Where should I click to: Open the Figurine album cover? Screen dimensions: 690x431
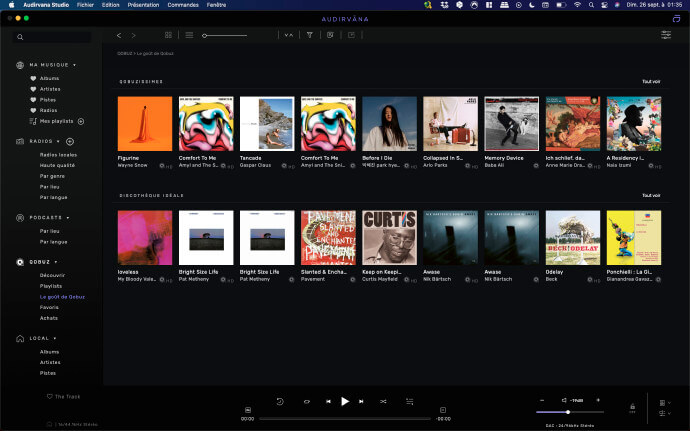pyautogui.click(x=145, y=124)
